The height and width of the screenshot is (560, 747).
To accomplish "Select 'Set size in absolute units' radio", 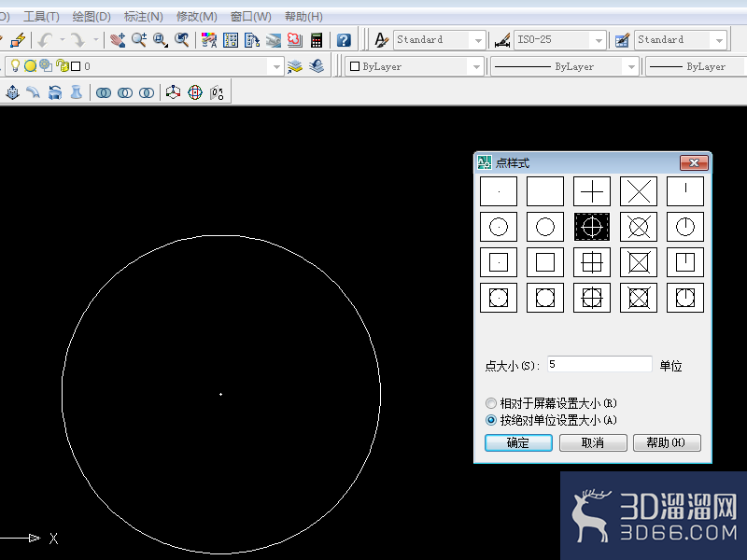I will (491, 421).
